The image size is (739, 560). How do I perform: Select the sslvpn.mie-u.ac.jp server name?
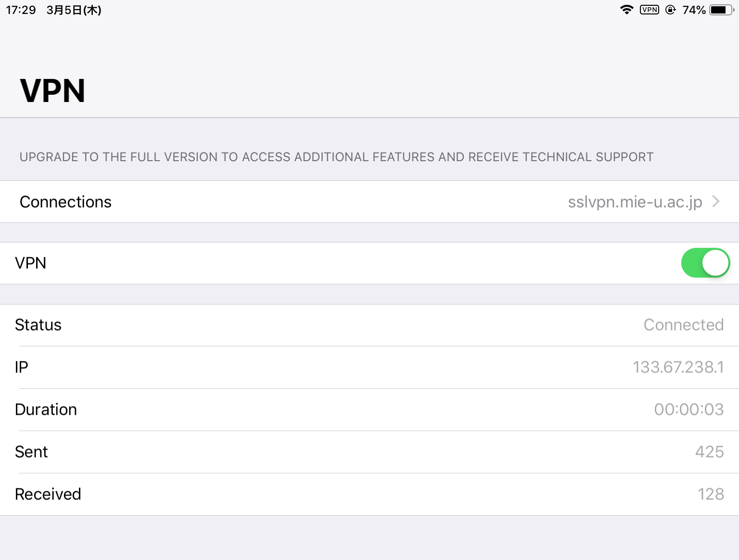tap(635, 202)
